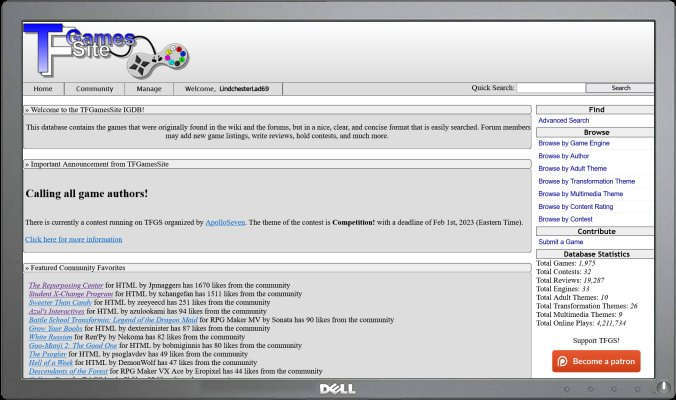
Task: Follow the ApolloSeven organizer link
Action: [x=225, y=222]
